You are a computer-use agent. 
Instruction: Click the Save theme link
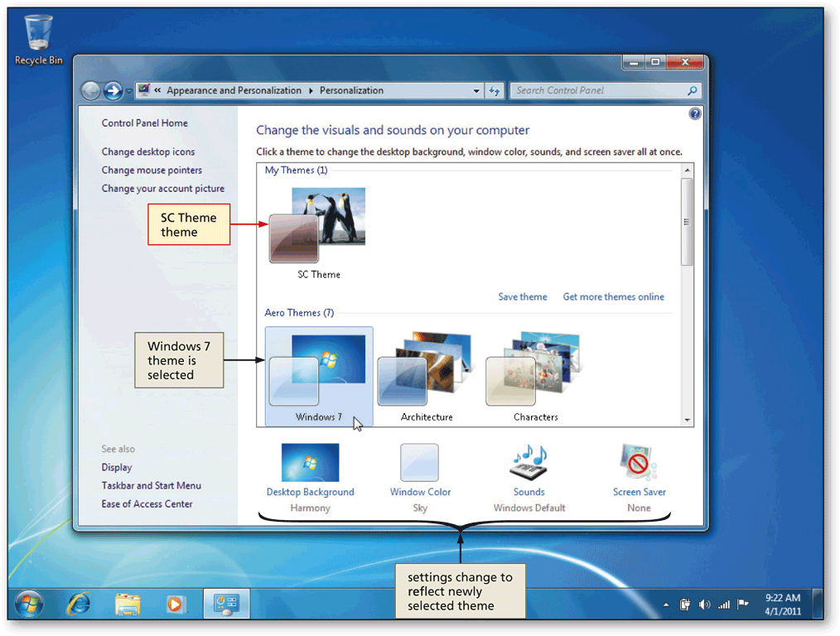tap(523, 296)
